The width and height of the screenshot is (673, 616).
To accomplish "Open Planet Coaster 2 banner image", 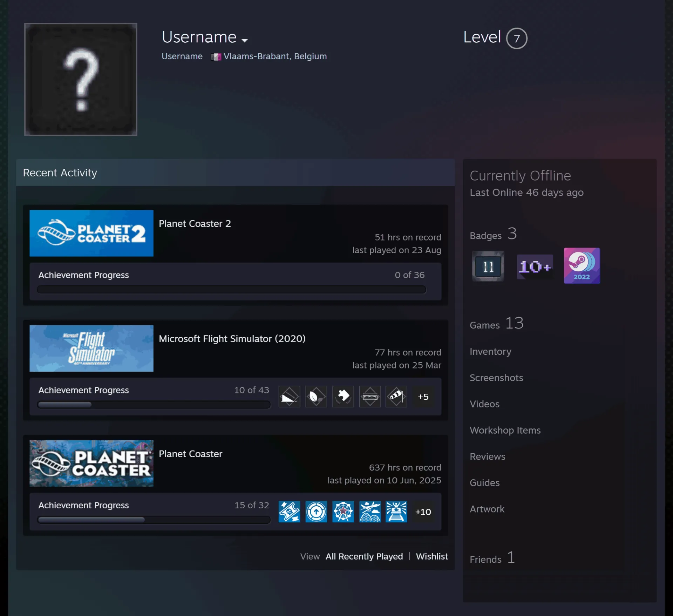I will [x=91, y=233].
